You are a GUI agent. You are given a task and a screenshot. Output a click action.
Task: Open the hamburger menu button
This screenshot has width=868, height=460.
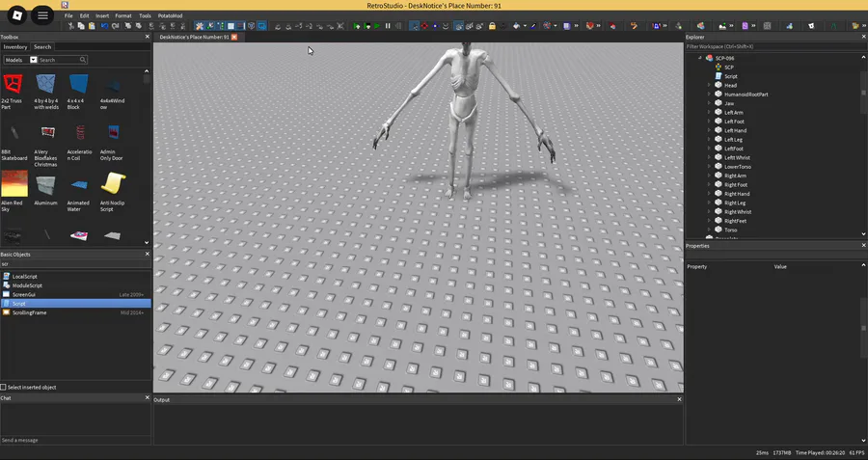[x=42, y=14]
